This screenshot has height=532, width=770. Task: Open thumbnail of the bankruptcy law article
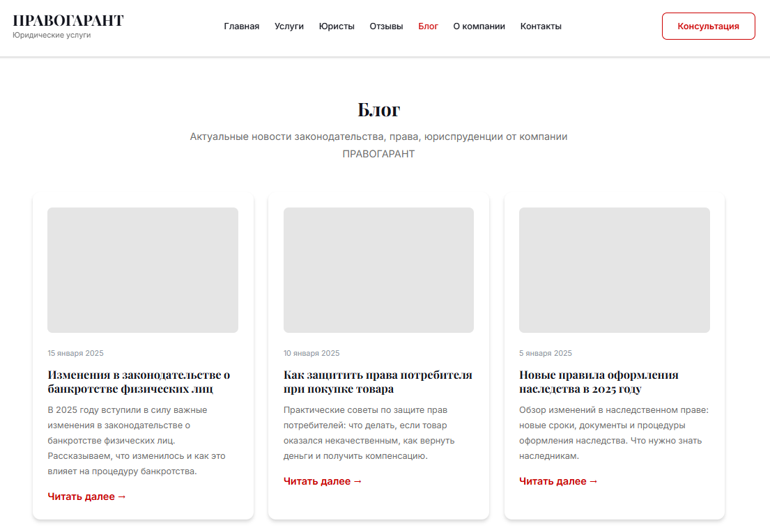[143, 270]
